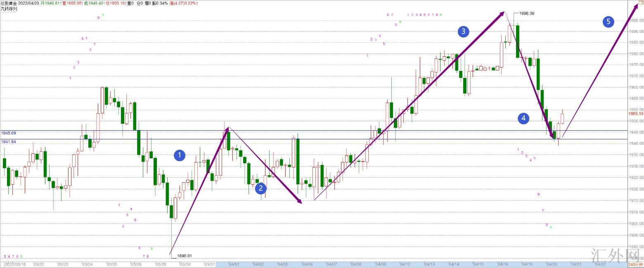This screenshot has height=268, width=644.
Task: Click the 04/12 date on time axis
Action: (405, 264)
